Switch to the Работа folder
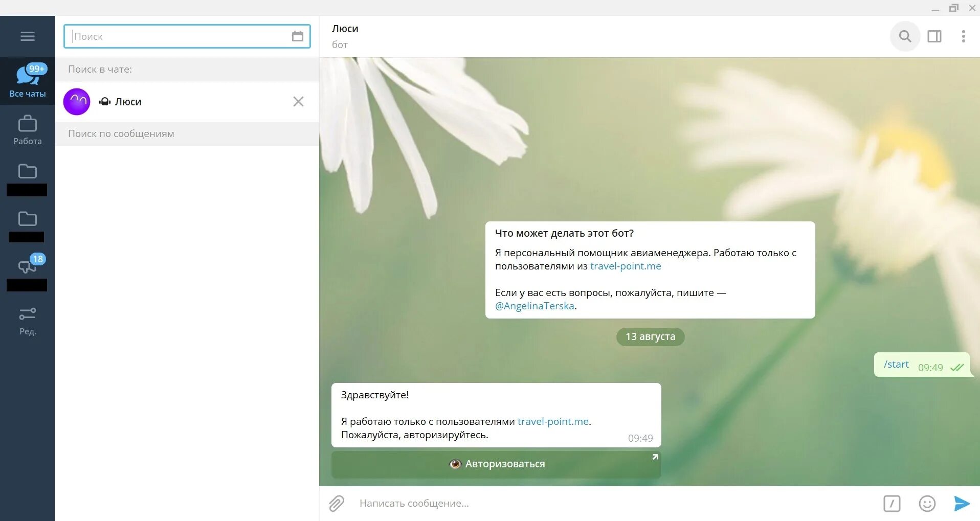The width and height of the screenshot is (980, 521). [28, 130]
